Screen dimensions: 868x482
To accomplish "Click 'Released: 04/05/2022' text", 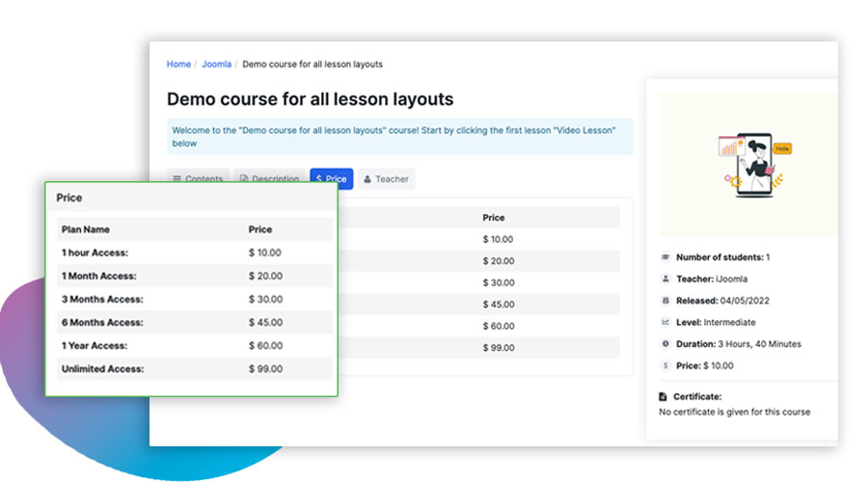I will point(722,301).
